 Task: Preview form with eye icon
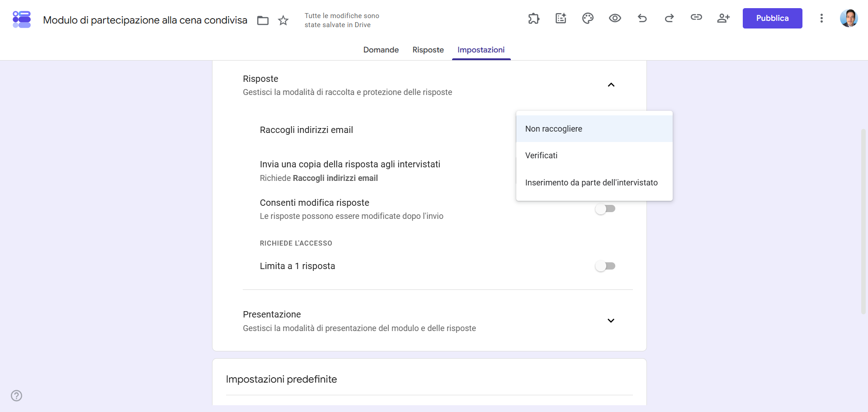pyautogui.click(x=615, y=18)
